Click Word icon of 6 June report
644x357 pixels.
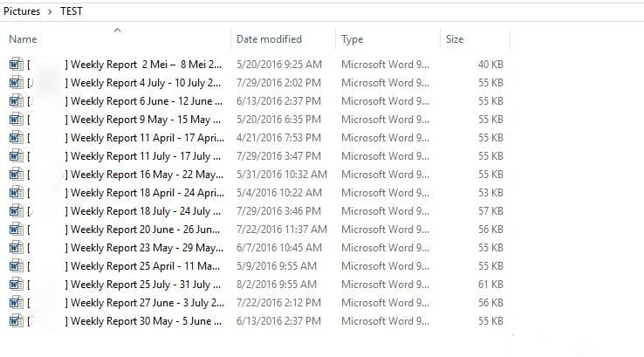click(x=16, y=101)
